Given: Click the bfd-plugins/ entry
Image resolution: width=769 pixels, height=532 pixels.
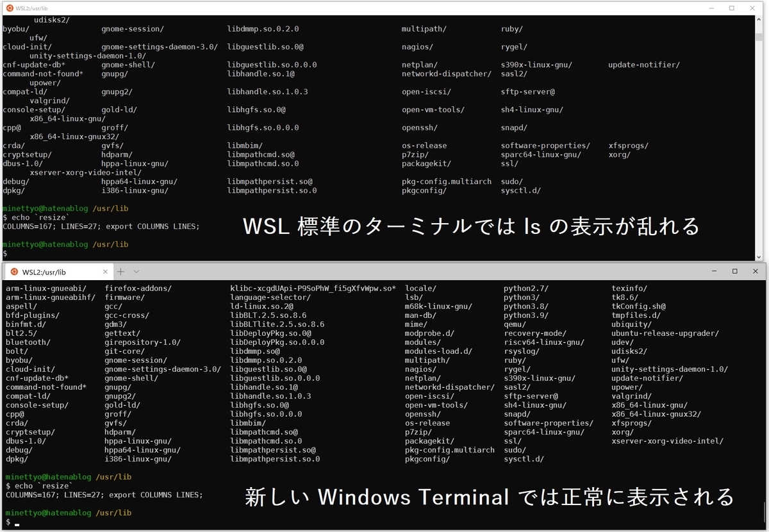Looking at the screenshot, I should [x=33, y=315].
